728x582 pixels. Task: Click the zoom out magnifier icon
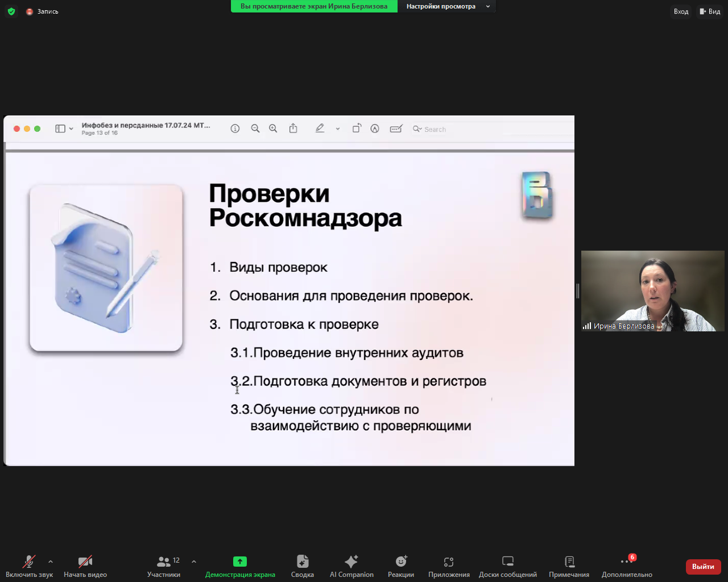tap(255, 128)
